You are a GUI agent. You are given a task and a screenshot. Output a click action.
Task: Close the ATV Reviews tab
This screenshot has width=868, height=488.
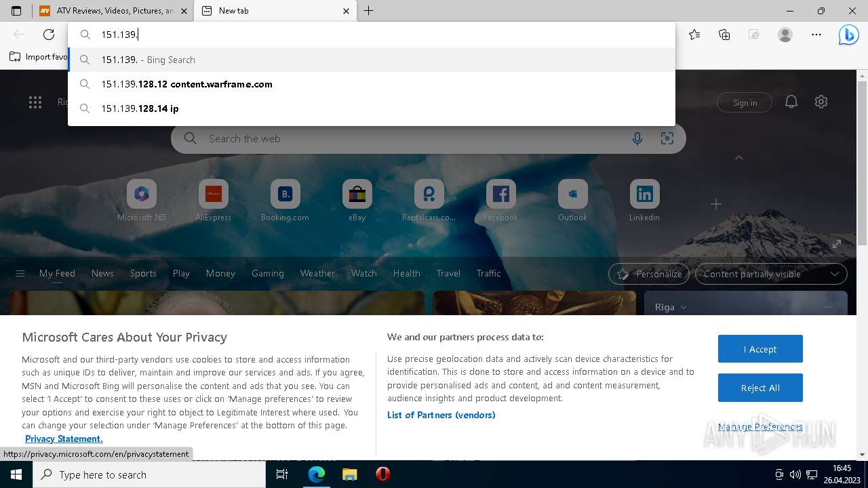[184, 11]
